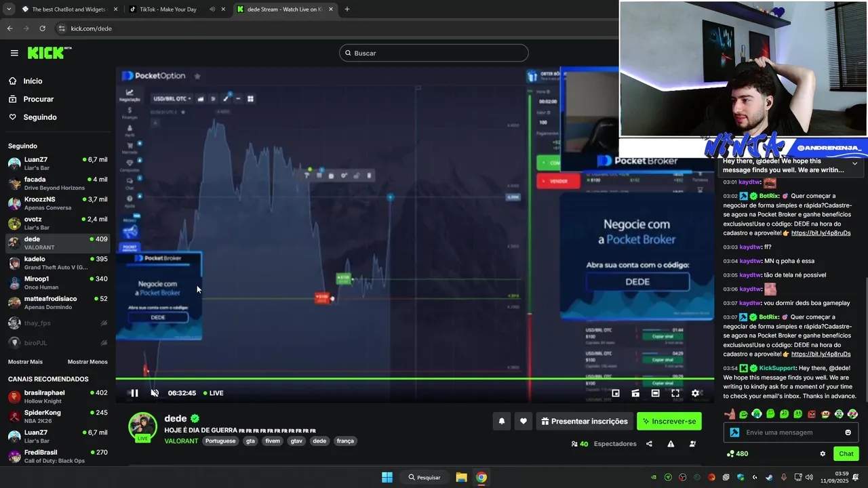868x488 pixels.
Task: Focus the Buscar search field
Action: [x=434, y=53]
